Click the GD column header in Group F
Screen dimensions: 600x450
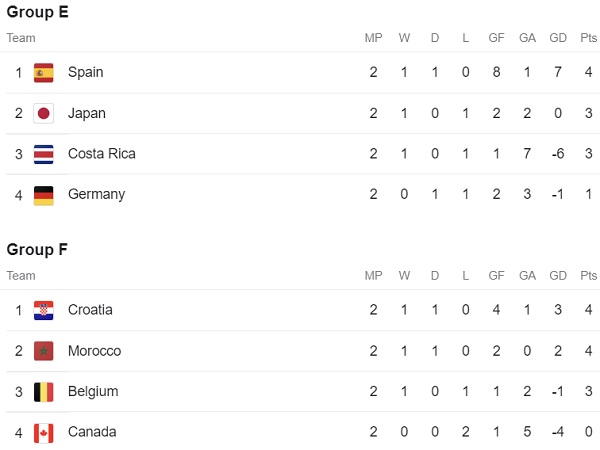pyautogui.click(x=558, y=276)
